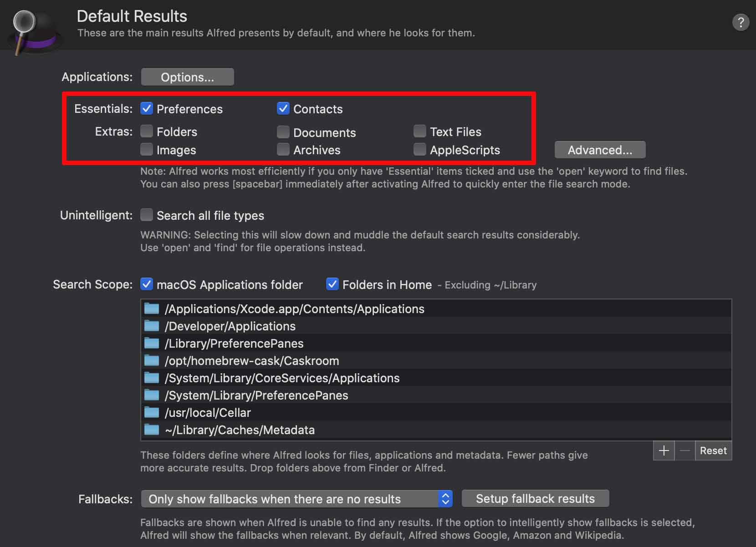Enable the Images extras checkbox
Viewport: 756px width, 547px height.
point(147,149)
